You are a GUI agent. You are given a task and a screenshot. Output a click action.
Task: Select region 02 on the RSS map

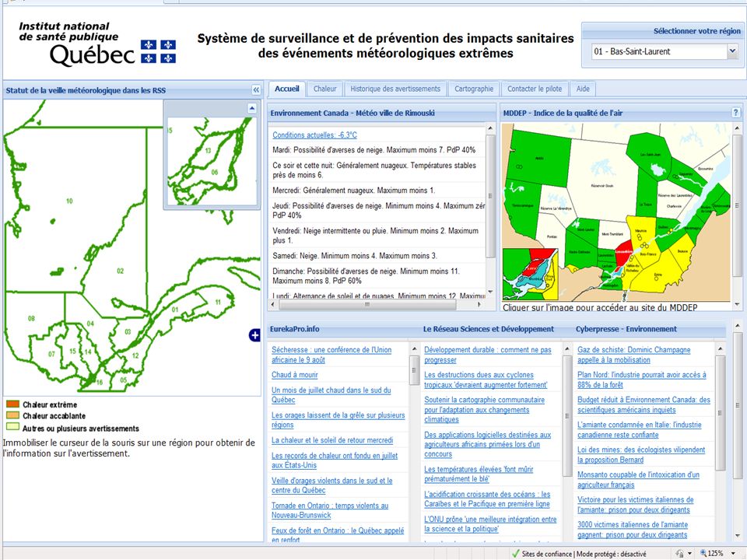120,271
